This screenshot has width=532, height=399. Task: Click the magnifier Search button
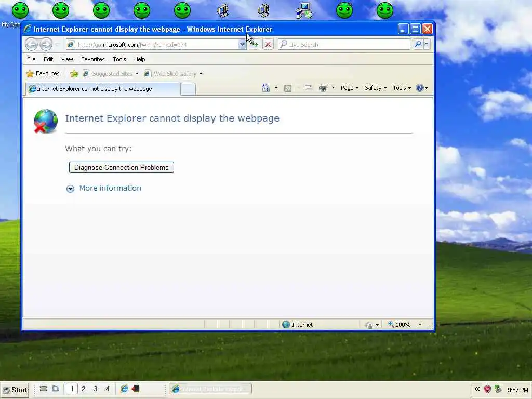(418, 44)
